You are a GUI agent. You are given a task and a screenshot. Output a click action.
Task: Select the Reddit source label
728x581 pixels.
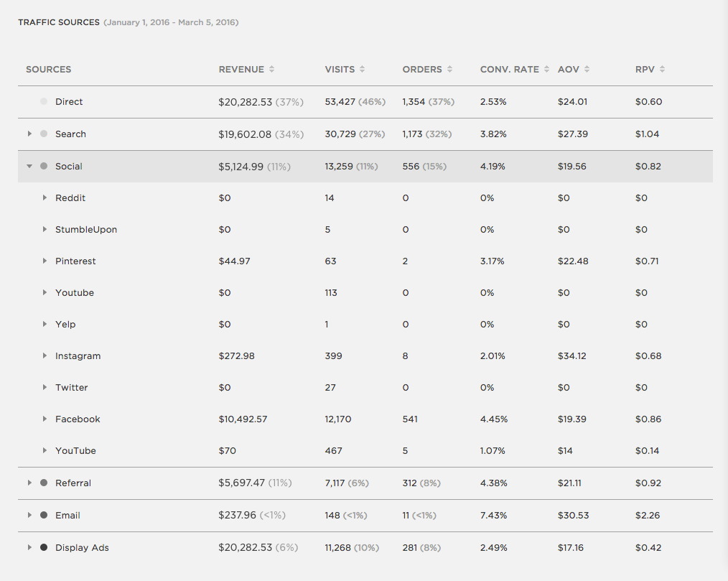tap(70, 197)
